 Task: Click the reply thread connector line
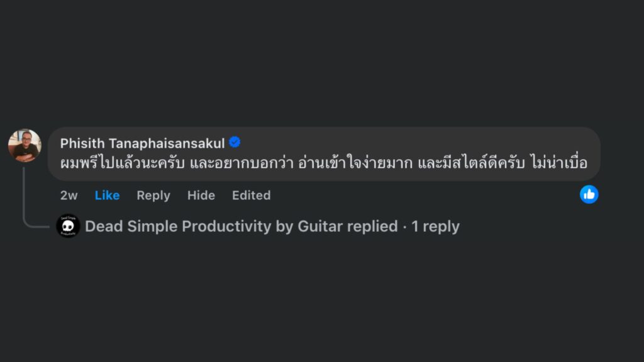point(25,195)
